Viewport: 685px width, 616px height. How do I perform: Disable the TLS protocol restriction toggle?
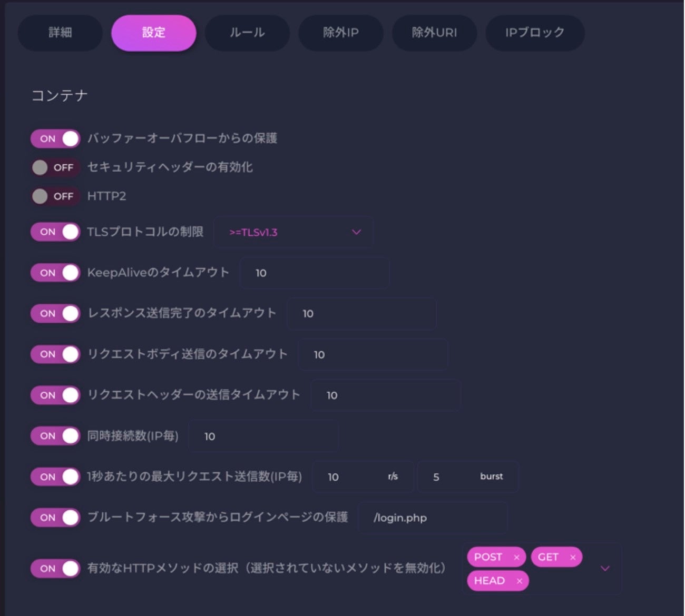pyautogui.click(x=55, y=232)
